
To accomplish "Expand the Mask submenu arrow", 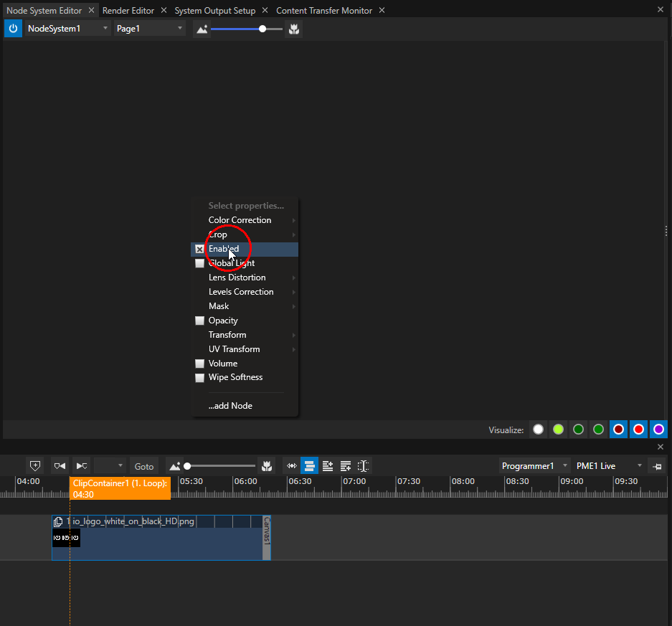I will 293,306.
